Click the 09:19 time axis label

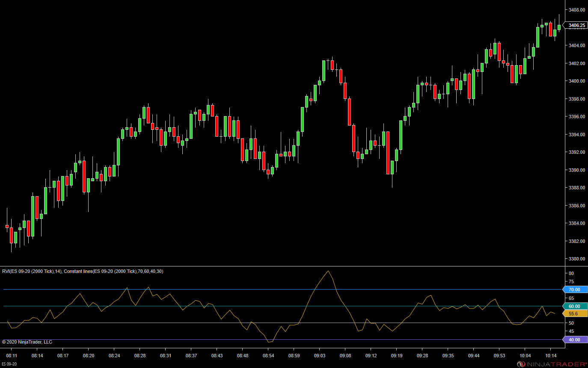coord(397,356)
